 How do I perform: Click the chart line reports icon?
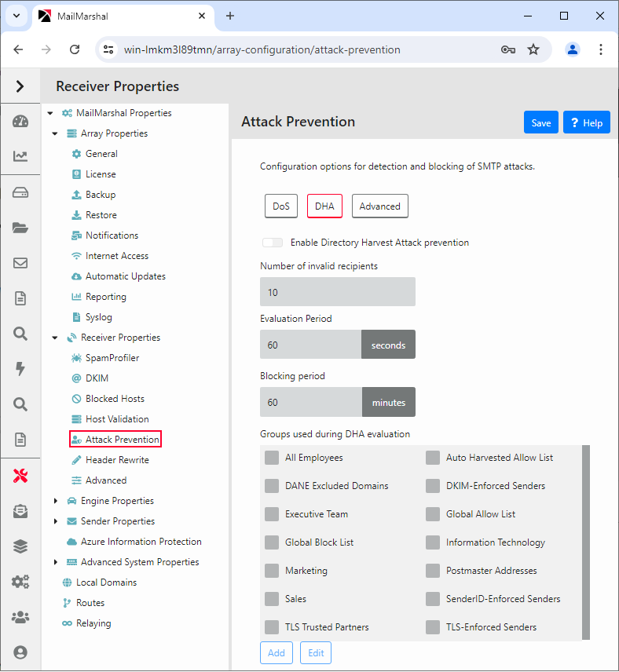coord(20,156)
